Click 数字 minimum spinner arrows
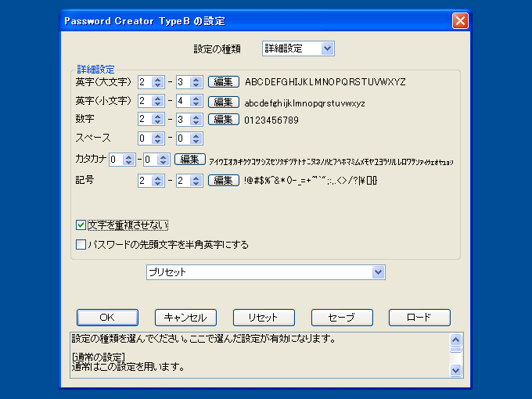This screenshot has width=532, height=399. click(158, 120)
